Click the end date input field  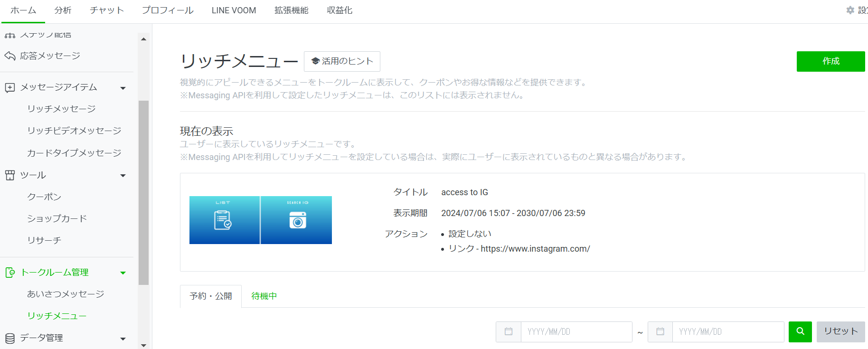coord(728,331)
